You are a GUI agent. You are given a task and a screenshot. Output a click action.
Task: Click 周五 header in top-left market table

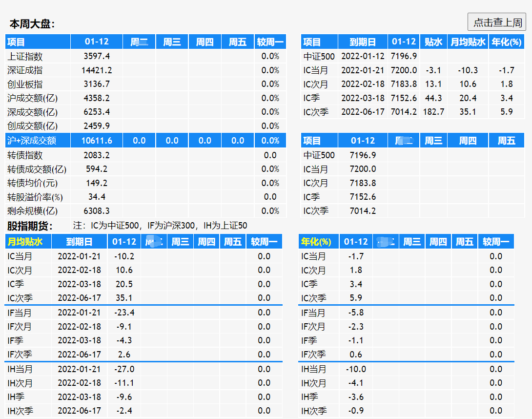(238, 42)
